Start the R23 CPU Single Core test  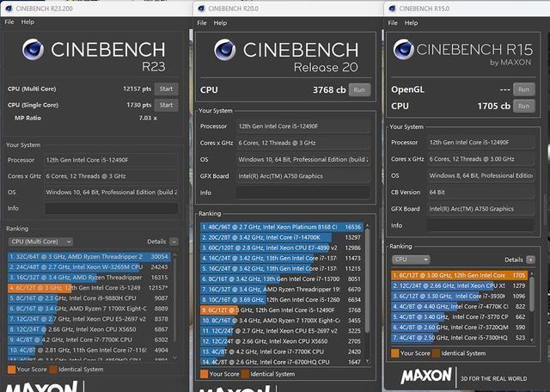[166, 105]
